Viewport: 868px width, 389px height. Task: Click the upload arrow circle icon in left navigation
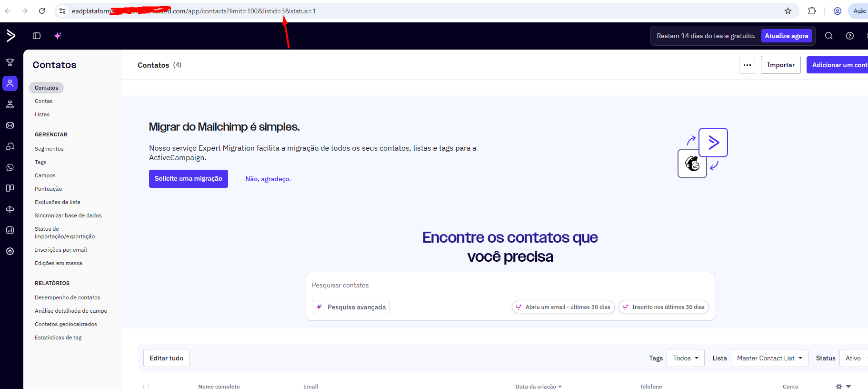point(10,251)
